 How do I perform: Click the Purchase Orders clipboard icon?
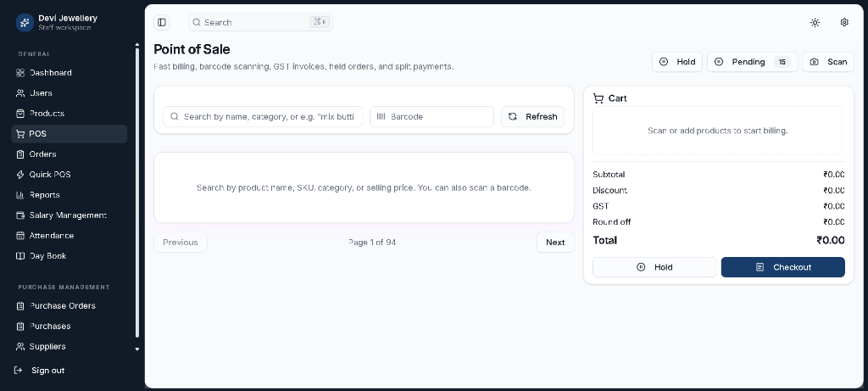[20, 305]
